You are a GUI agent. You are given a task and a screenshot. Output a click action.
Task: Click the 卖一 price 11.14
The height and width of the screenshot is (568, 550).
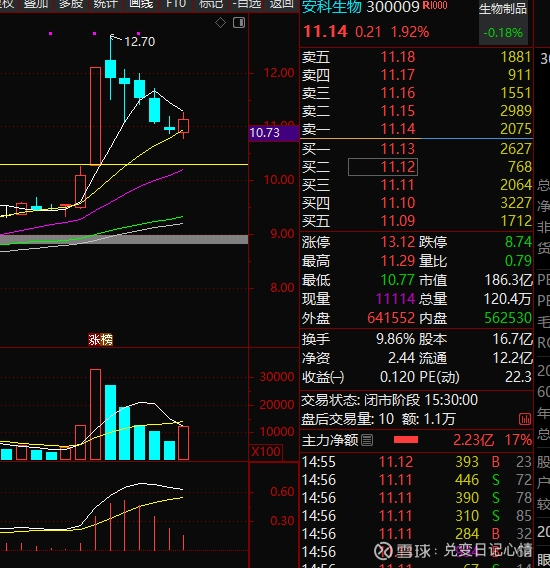pyautogui.click(x=397, y=129)
